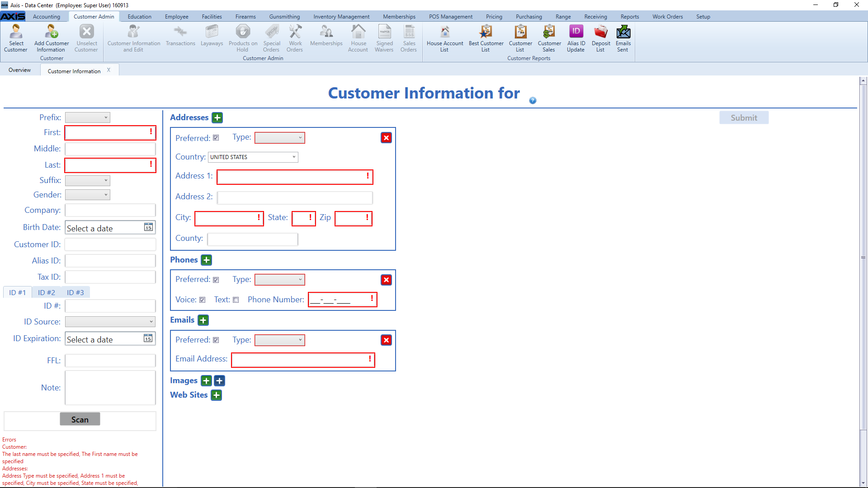868x488 pixels.
Task: Switch to Inventory Management ribbon tab
Action: 341,17
